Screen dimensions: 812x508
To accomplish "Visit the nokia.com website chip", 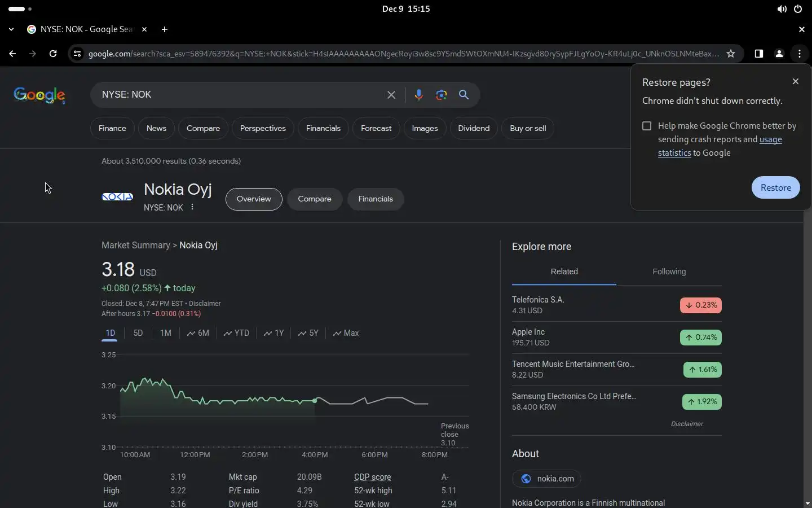I will (x=546, y=479).
